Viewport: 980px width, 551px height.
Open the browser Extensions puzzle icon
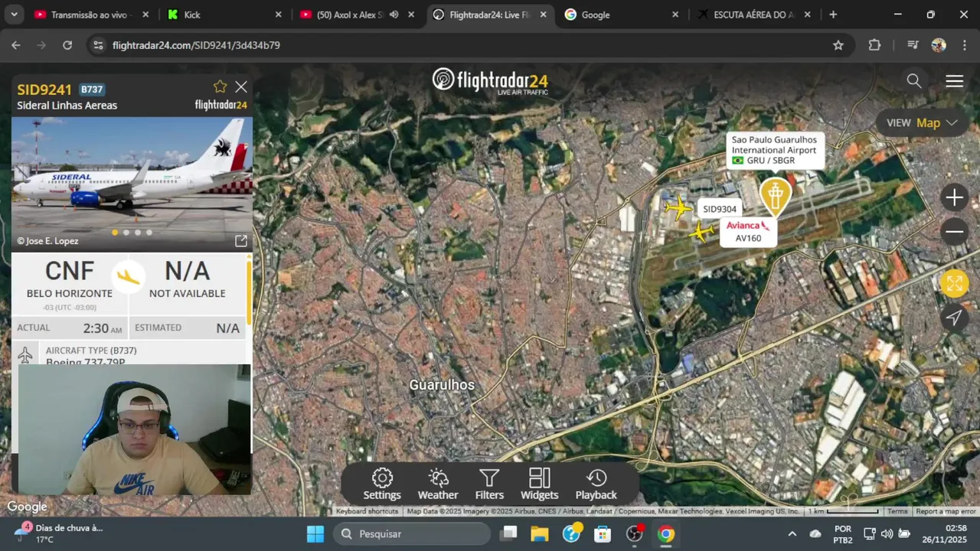pos(874,45)
